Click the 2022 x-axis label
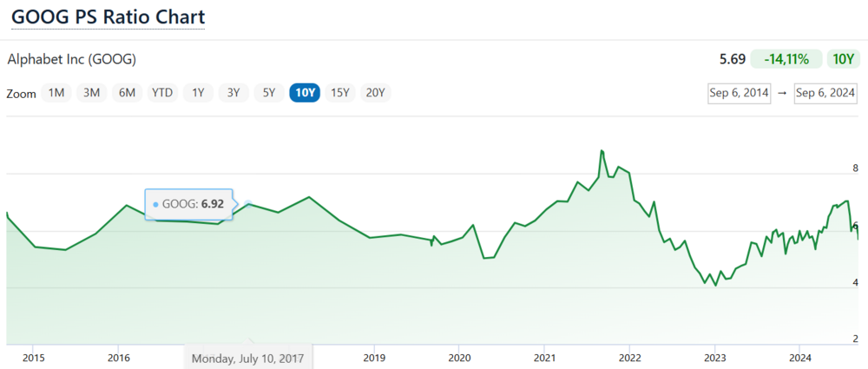The image size is (868, 369). tap(630, 358)
